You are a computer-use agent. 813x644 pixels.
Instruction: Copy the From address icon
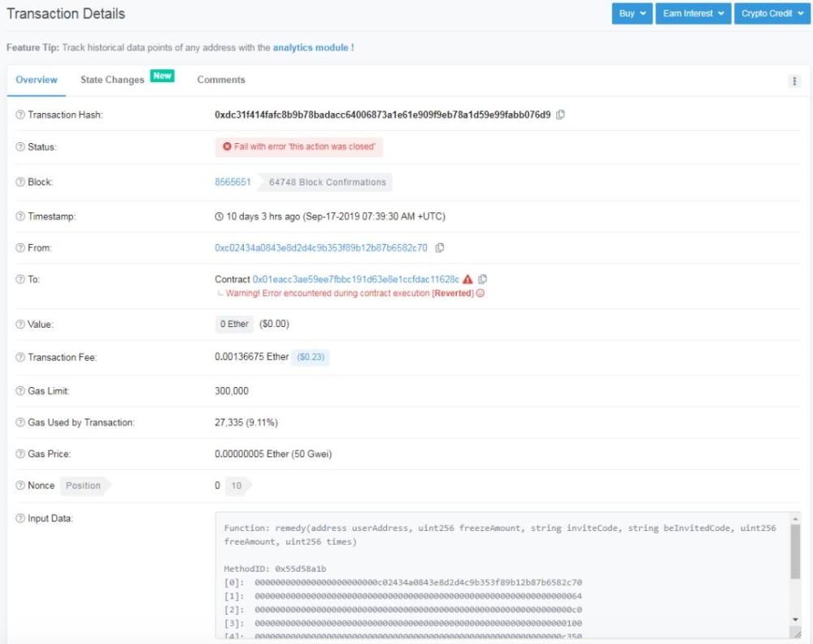coord(440,248)
